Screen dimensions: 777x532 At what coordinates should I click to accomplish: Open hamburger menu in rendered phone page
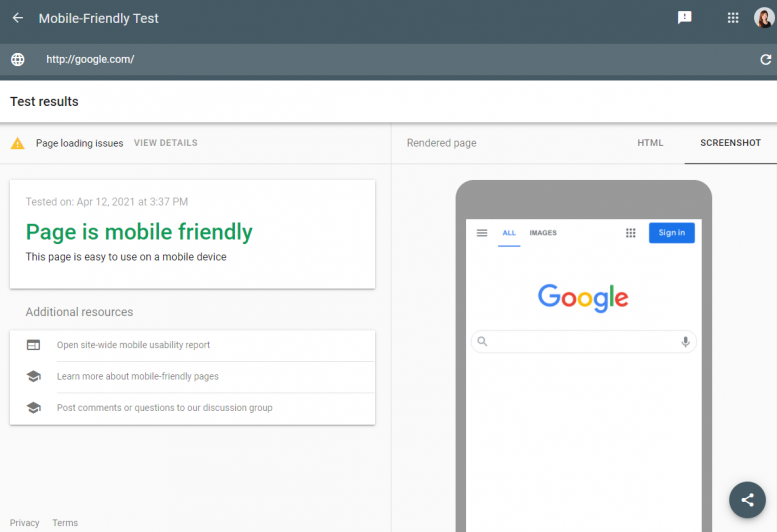(482, 233)
